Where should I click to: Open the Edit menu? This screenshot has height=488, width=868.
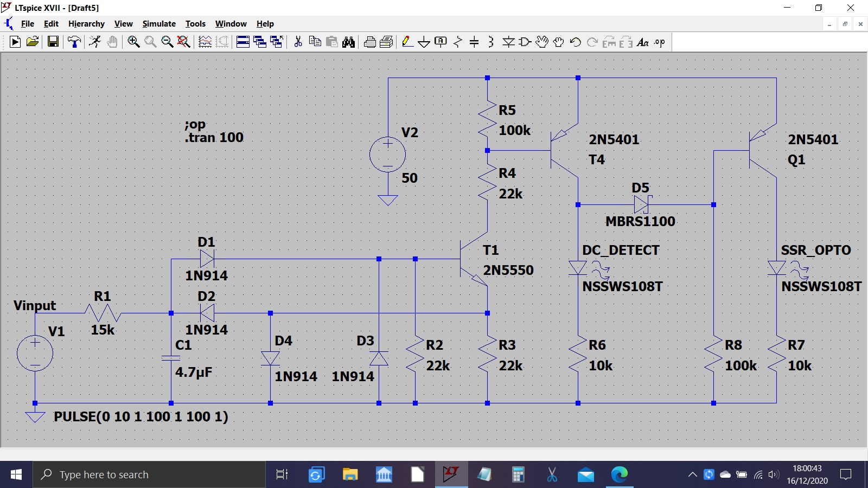pos(51,24)
